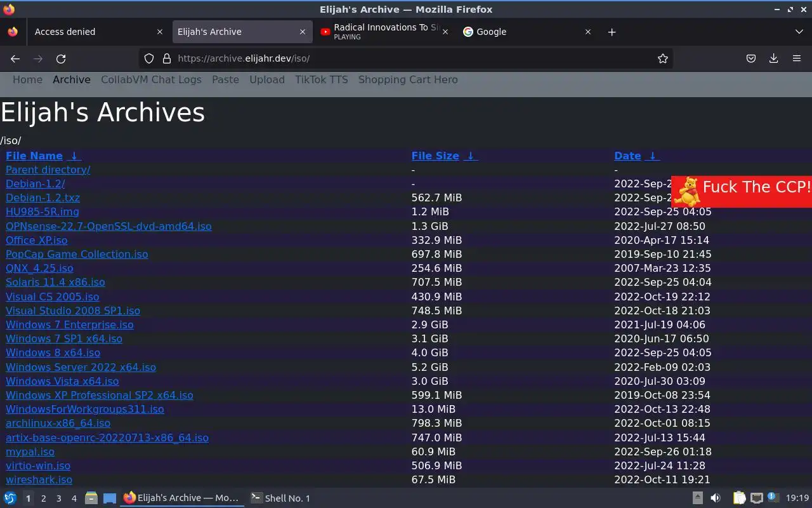Open Shopping Cart Hero nav link

tap(408, 79)
